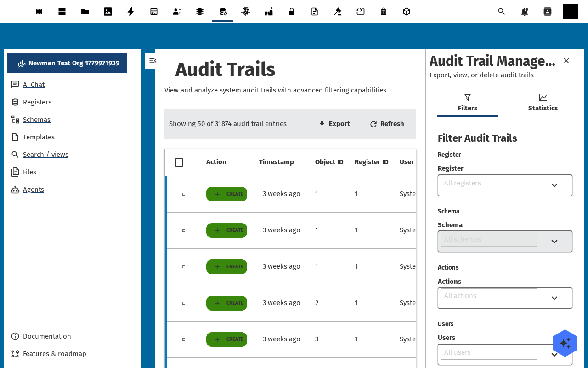Open Search / views in the left navigation

click(45, 155)
